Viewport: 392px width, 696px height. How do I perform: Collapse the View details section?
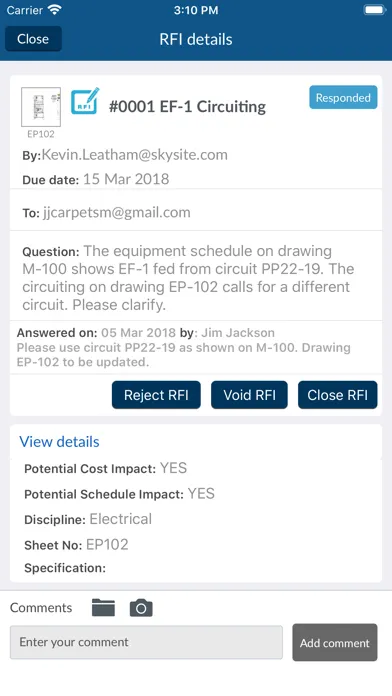59,442
